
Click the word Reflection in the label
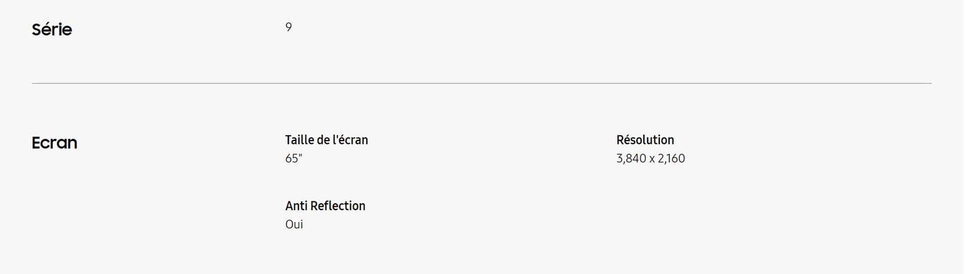click(x=338, y=206)
